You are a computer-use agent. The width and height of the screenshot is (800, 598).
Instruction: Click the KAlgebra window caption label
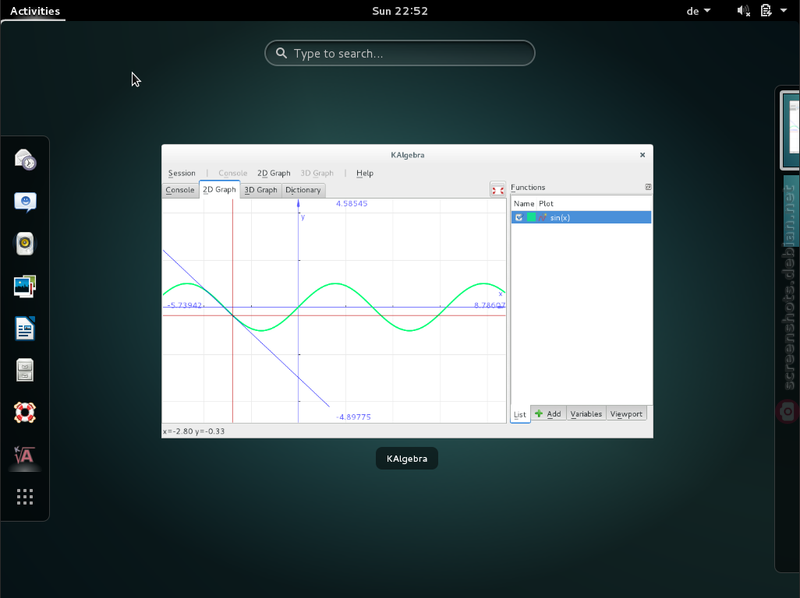click(407, 458)
